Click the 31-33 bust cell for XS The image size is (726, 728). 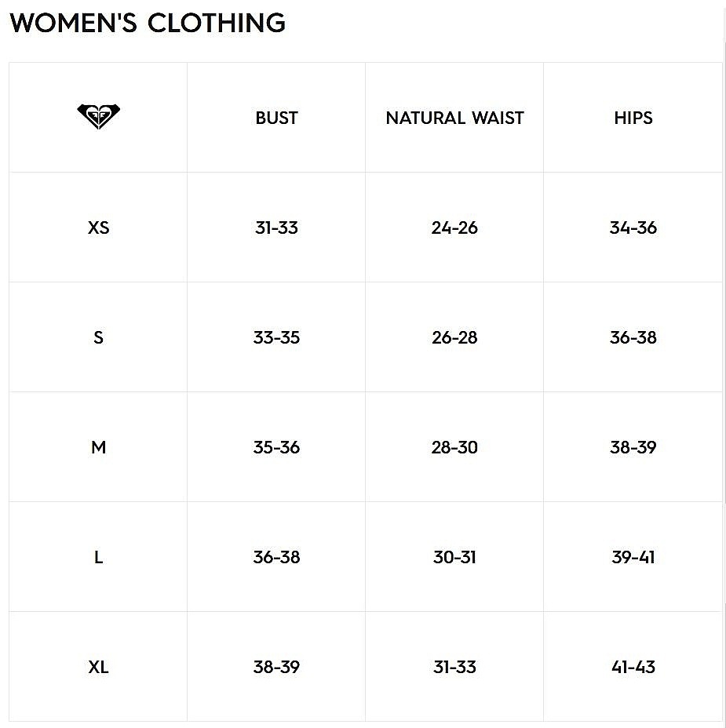pyautogui.click(x=276, y=227)
